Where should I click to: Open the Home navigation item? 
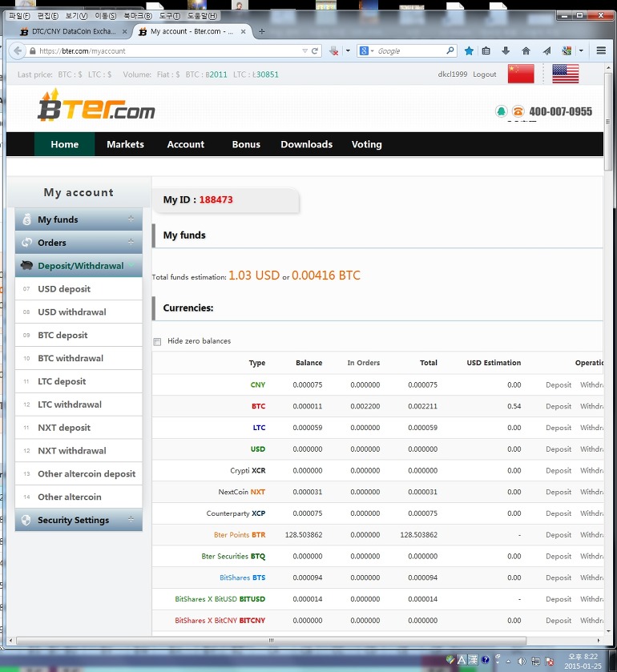point(64,144)
